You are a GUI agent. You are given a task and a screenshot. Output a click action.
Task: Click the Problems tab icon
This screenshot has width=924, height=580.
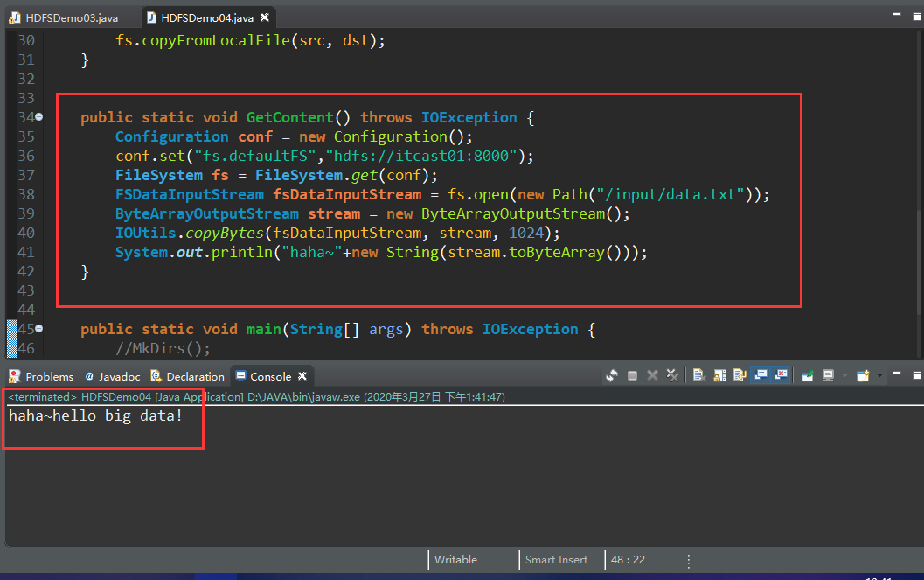tap(15, 376)
